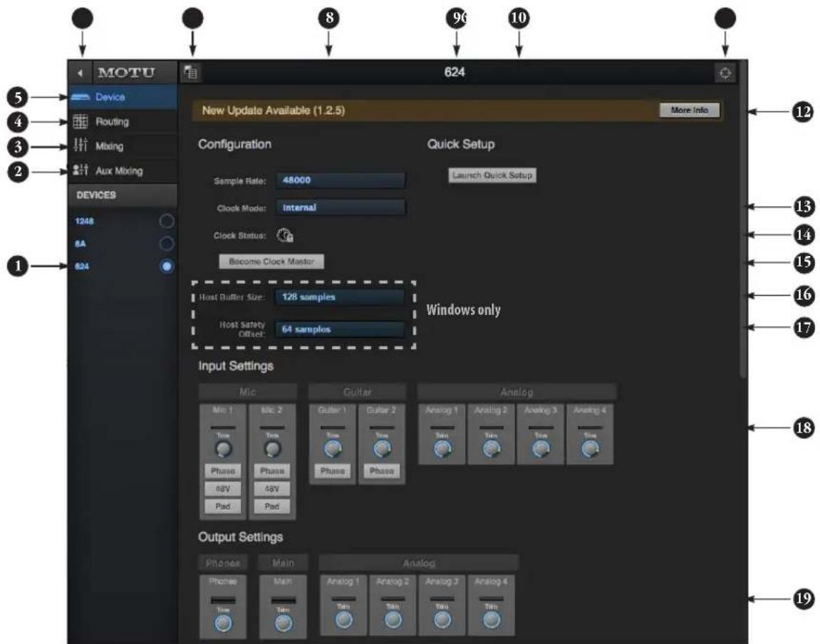This screenshot has width=820, height=644.
Task: Click the Guitar 2 trim knob
Action: pyautogui.click(x=382, y=449)
